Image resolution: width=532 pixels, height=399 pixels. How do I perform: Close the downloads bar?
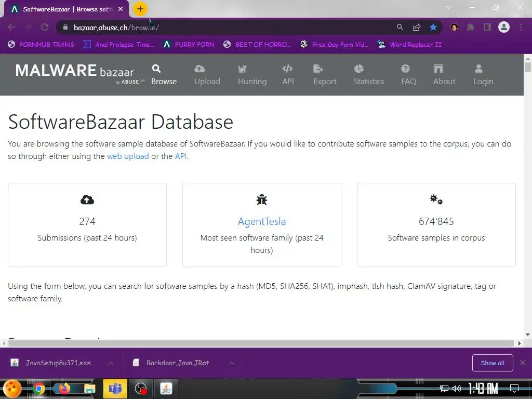523,363
